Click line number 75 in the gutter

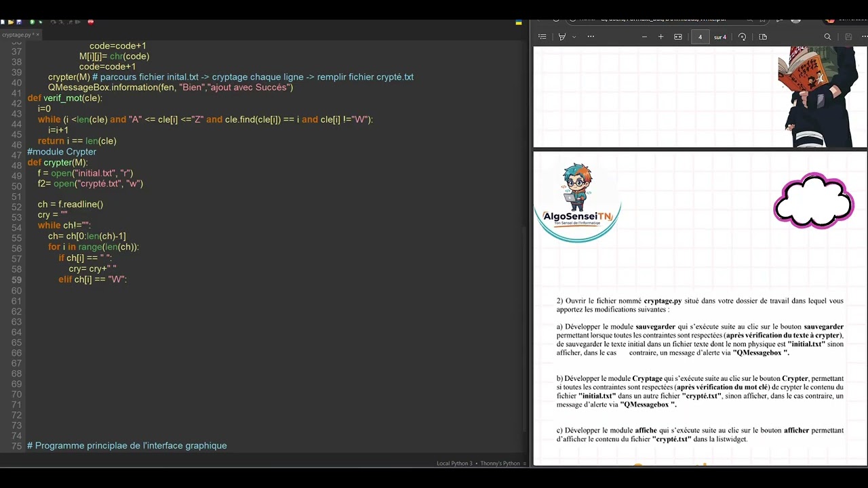16,446
